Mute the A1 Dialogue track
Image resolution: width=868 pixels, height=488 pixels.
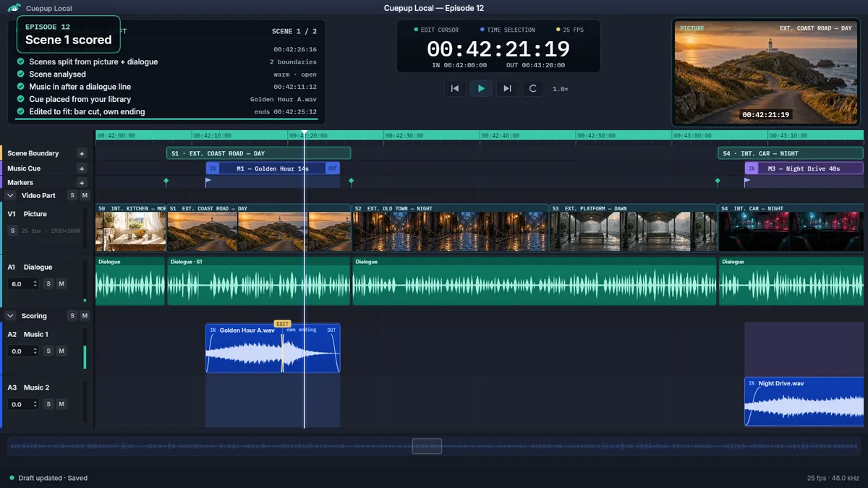click(x=61, y=284)
